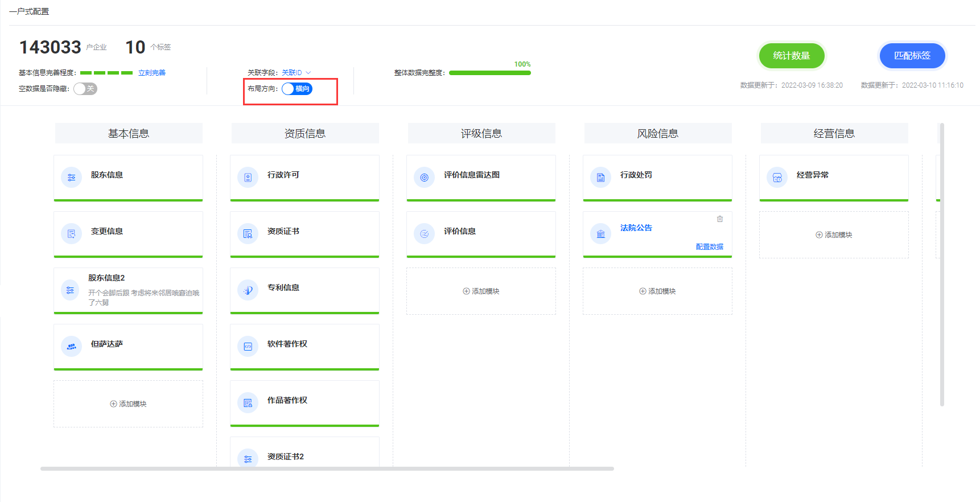The width and height of the screenshot is (980, 502).
Task: Click the 行政处罚 module icon
Action: [600, 177]
